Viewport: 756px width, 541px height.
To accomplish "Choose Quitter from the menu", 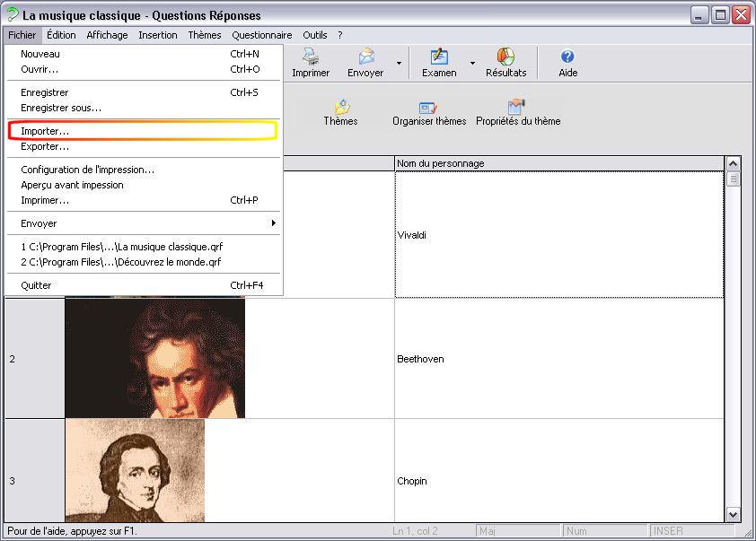I will [x=143, y=285].
